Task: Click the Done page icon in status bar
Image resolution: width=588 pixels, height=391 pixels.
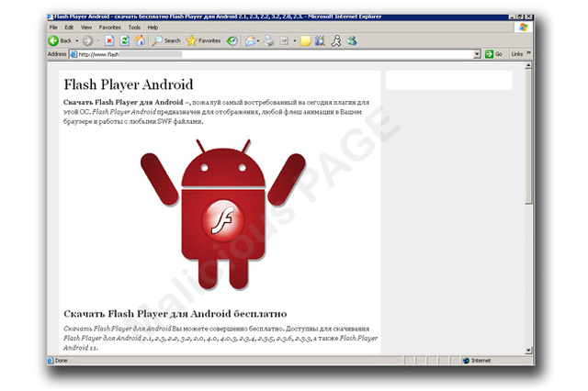Action: pyautogui.click(x=51, y=361)
